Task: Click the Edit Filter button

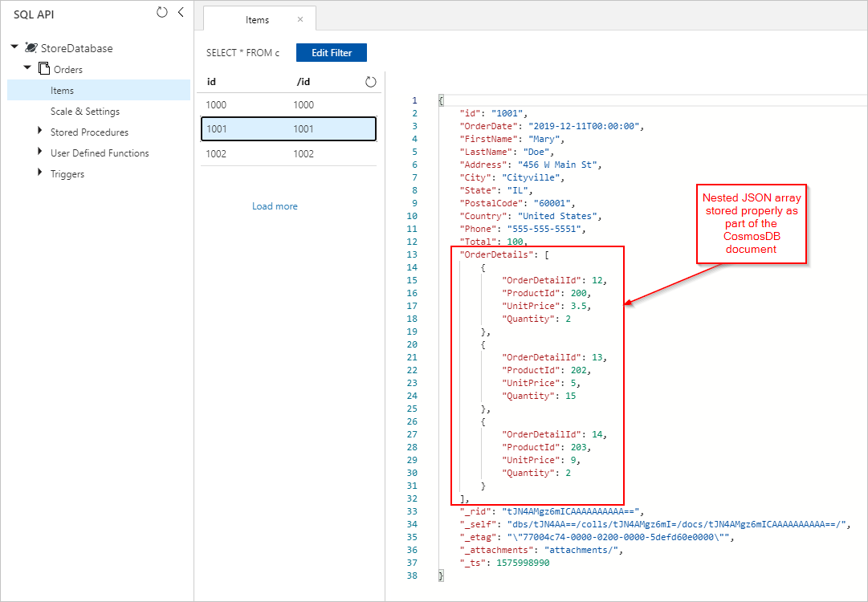Action: 331,52
